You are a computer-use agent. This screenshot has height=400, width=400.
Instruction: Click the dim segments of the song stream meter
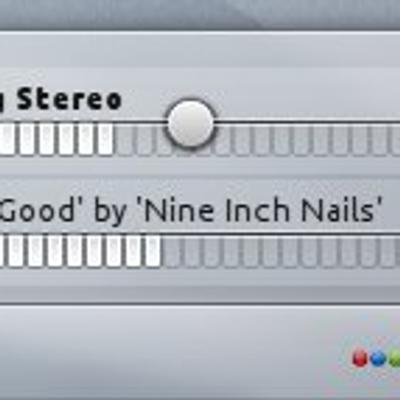[x=281, y=252]
